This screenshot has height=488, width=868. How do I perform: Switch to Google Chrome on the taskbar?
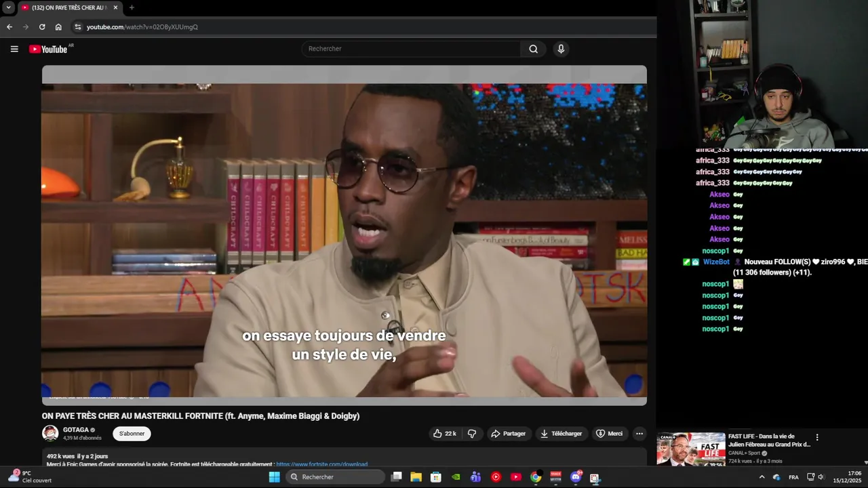536,477
